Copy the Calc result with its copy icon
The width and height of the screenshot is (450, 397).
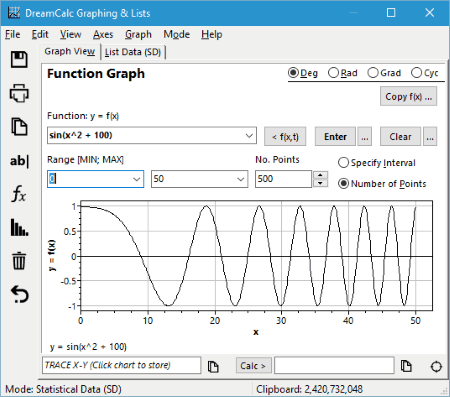click(x=406, y=366)
